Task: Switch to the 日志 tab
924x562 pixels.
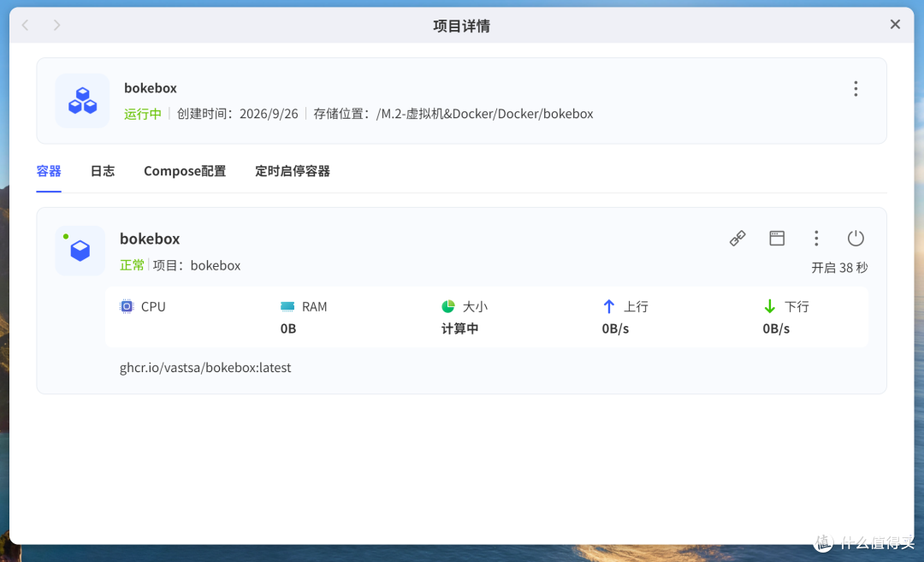Action: (103, 171)
